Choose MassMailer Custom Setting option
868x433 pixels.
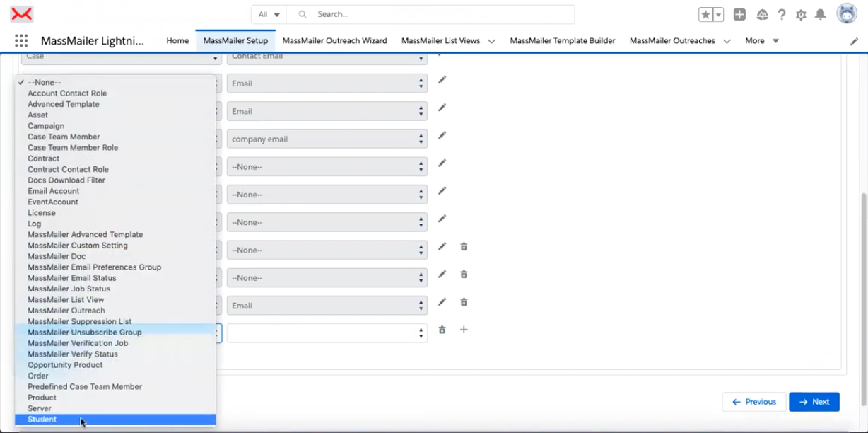[x=115, y=246]
